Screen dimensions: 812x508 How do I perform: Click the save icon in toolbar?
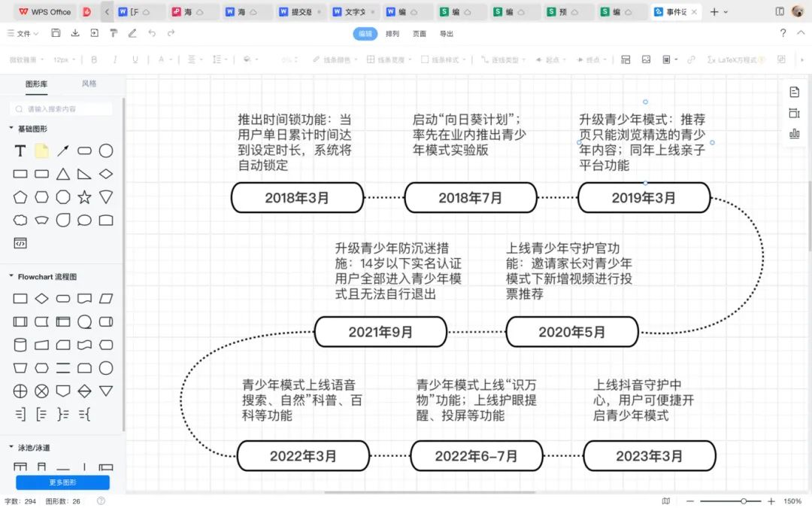coord(56,33)
